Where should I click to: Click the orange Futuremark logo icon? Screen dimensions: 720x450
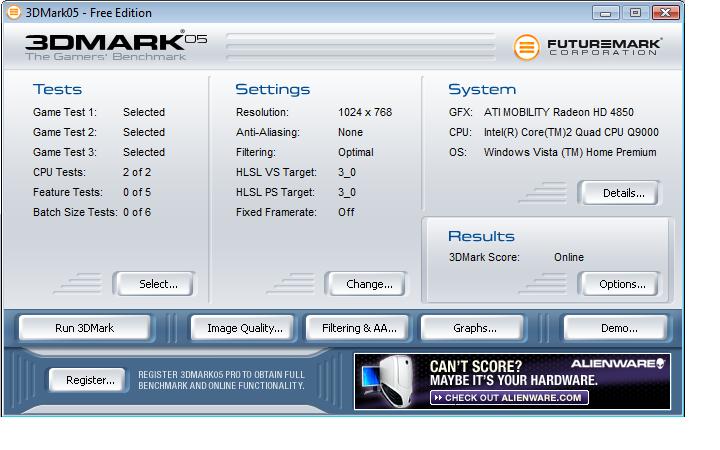(x=526, y=47)
